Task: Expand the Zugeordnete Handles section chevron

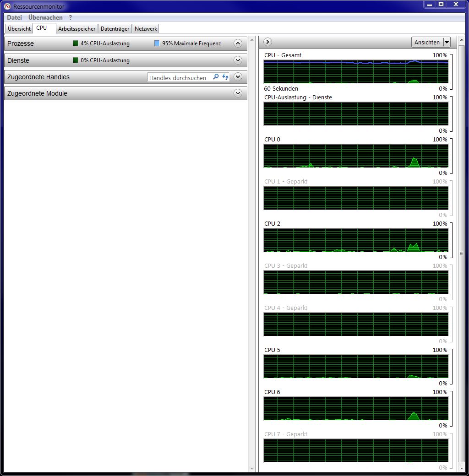Action: [x=238, y=77]
